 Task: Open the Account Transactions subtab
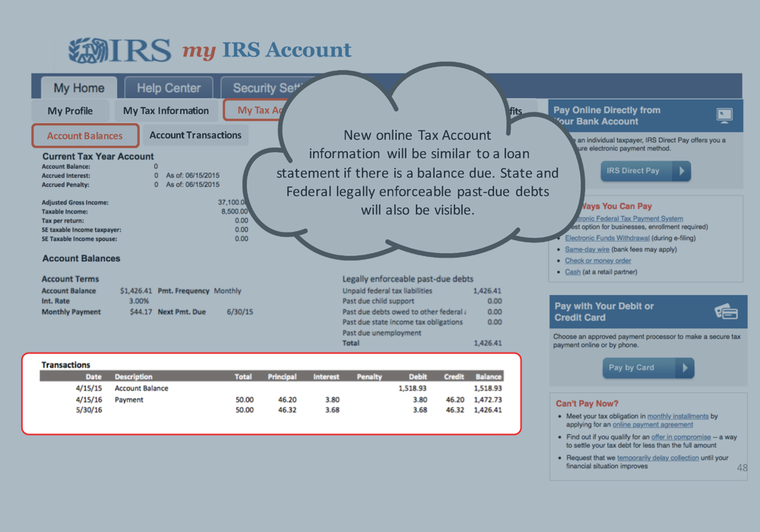(195, 135)
